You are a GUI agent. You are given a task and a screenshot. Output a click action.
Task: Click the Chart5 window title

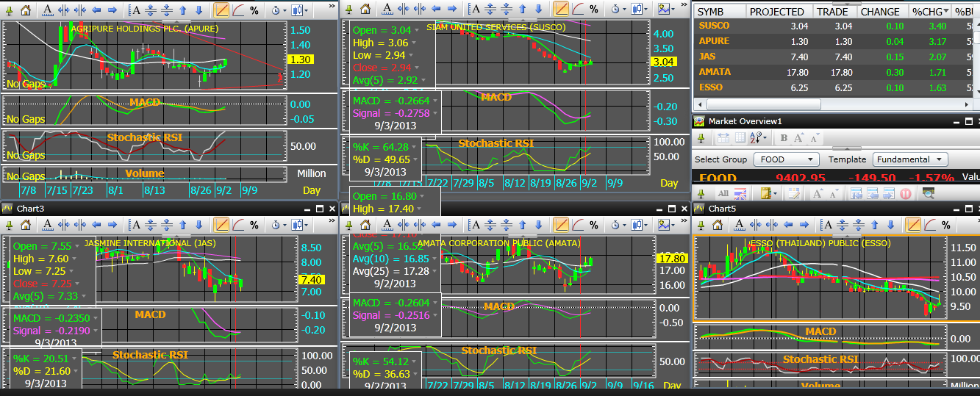(x=722, y=209)
